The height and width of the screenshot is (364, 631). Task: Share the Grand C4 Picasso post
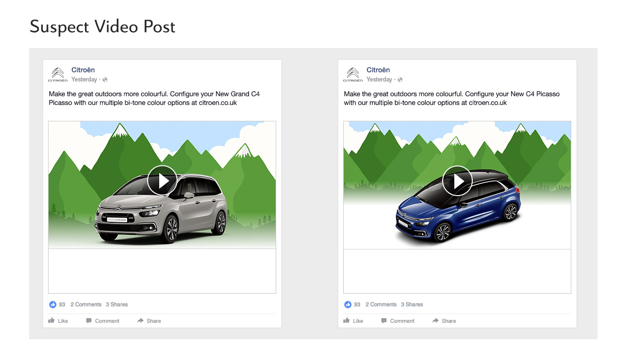pyautogui.click(x=149, y=321)
